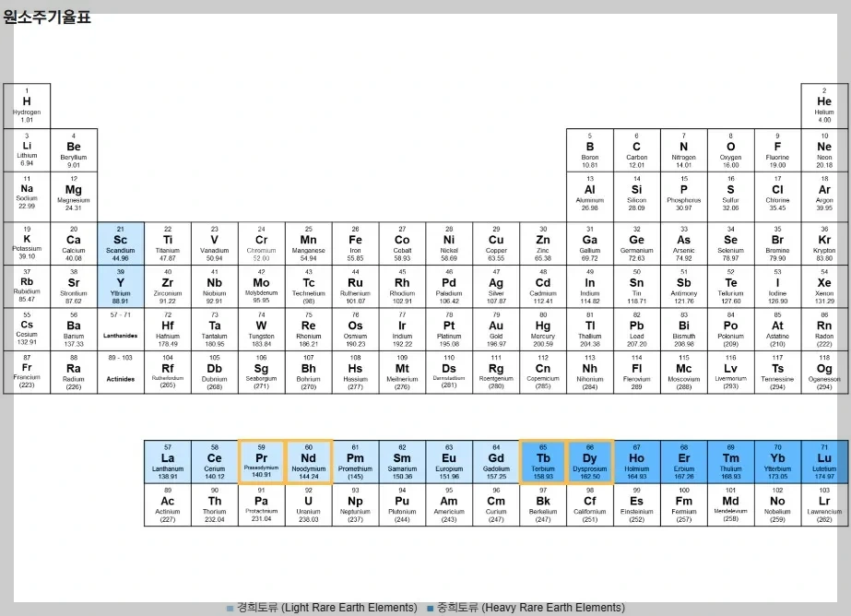The height and width of the screenshot is (616, 851).
Task: Click the Heavy Rare Earth Elements legend swatch
Action: [x=431, y=609]
